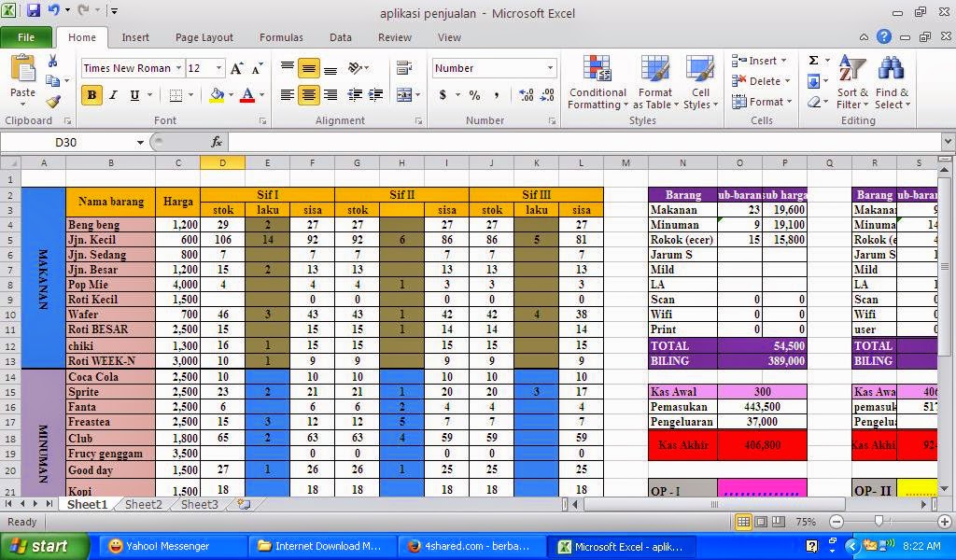Open the Sheet2 worksheet tab
The height and width of the screenshot is (560, 956).
[144, 505]
